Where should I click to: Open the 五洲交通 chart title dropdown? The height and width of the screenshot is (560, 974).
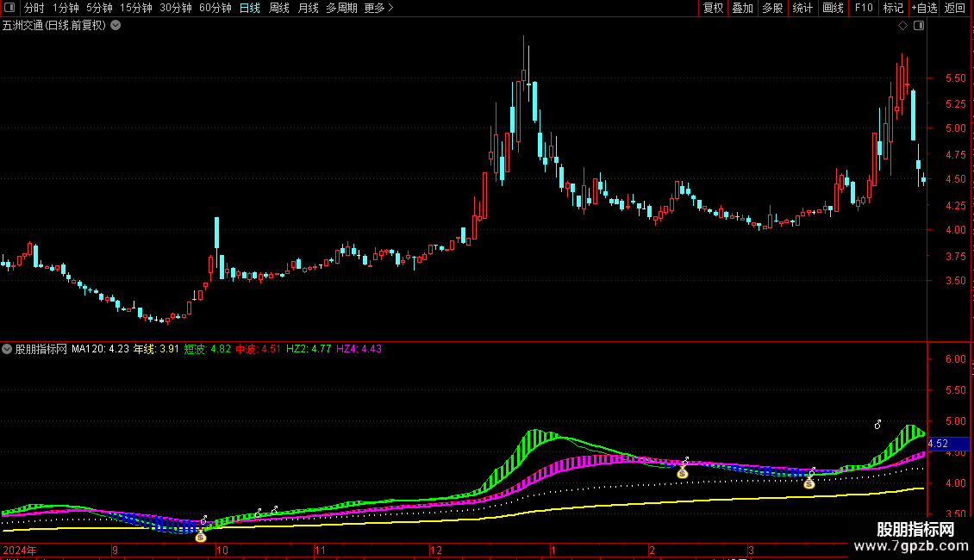(x=116, y=26)
